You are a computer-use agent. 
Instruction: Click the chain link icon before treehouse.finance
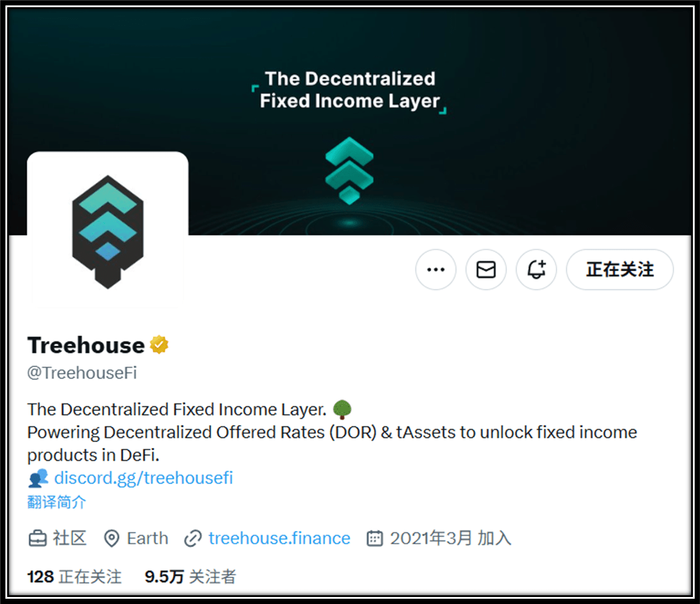click(x=193, y=538)
